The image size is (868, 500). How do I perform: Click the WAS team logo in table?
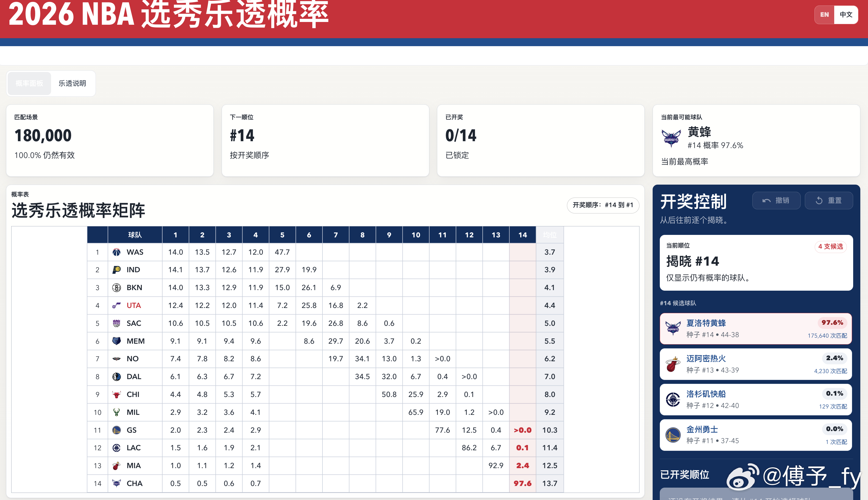(116, 252)
